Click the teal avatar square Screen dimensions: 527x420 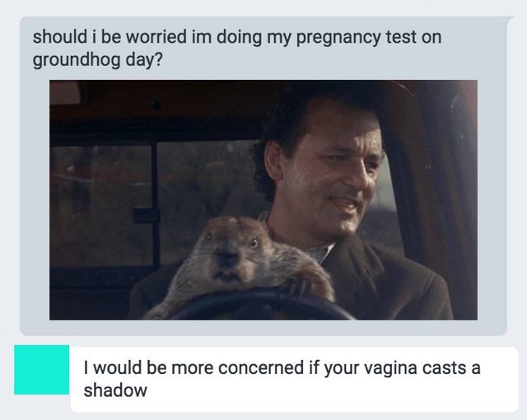42,370
